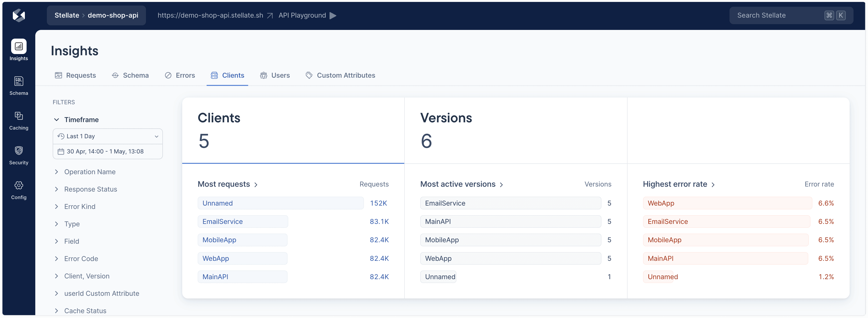Open the Caching sidebar icon
The height and width of the screenshot is (318, 868).
19,116
